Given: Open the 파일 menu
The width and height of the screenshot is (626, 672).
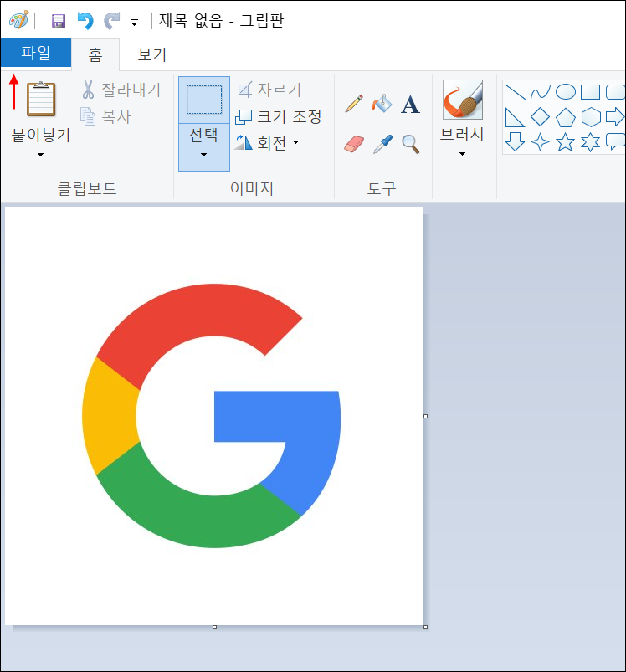Looking at the screenshot, I should [36, 53].
